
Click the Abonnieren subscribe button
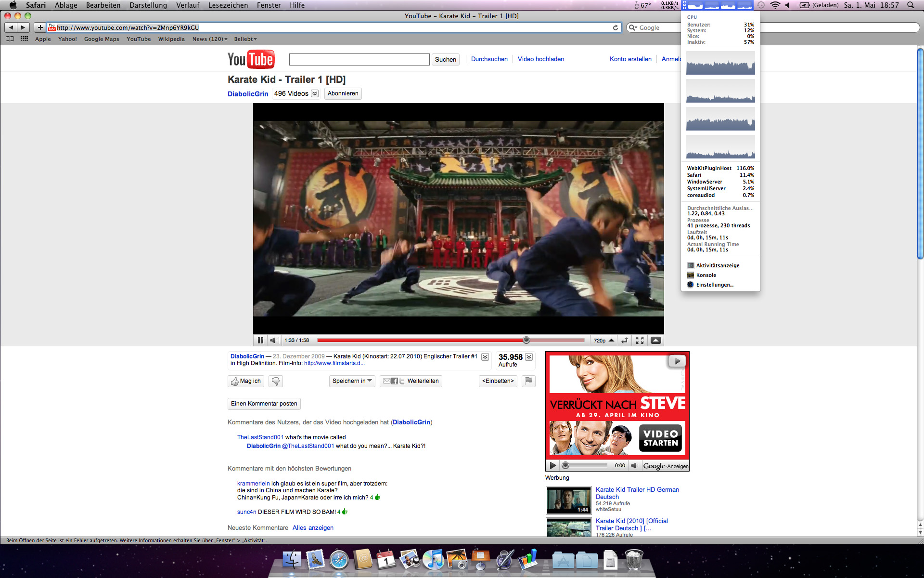pos(343,93)
